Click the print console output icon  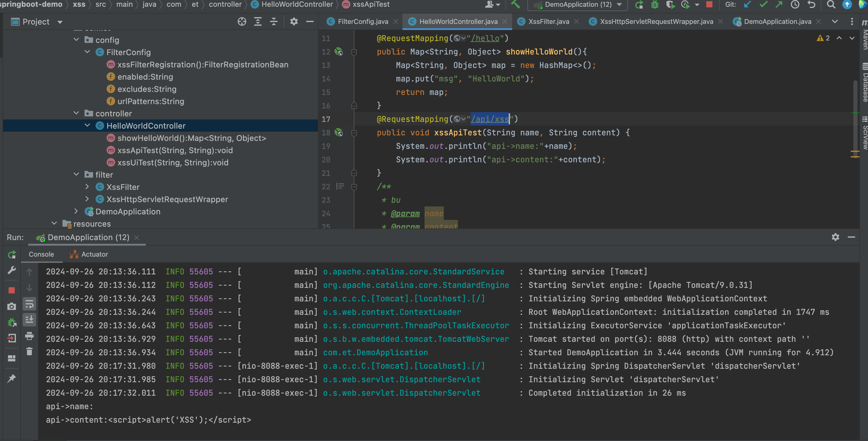point(29,336)
